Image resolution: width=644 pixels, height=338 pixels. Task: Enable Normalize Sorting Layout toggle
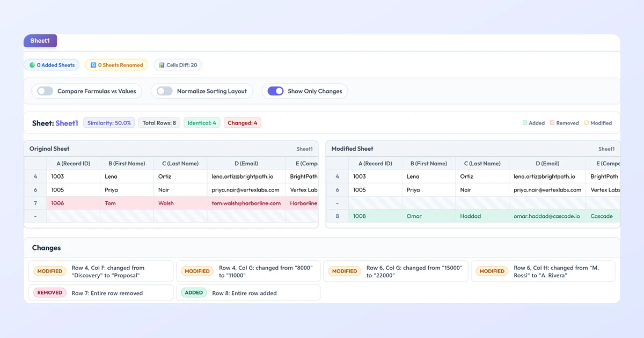pos(164,91)
